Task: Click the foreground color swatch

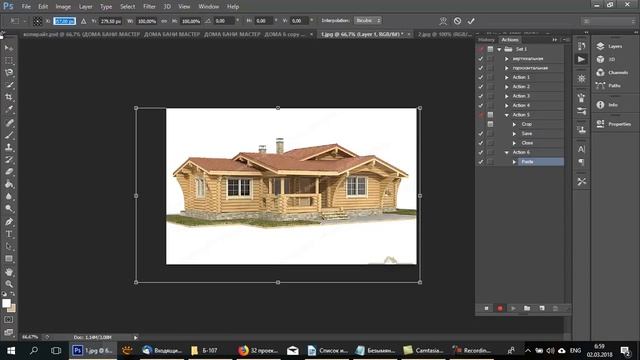Action: [x=6, y=303]
